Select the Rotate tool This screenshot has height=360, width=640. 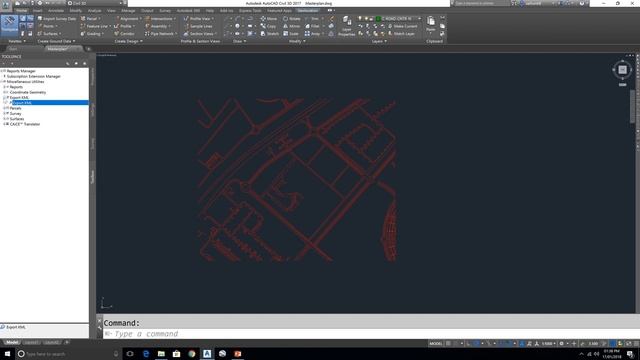(292, 19)
